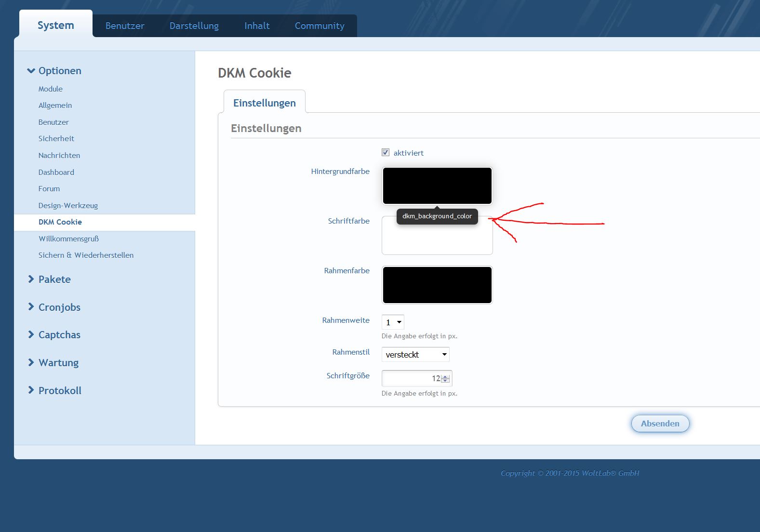Open the Community top tab

click(x=320, y=26)
